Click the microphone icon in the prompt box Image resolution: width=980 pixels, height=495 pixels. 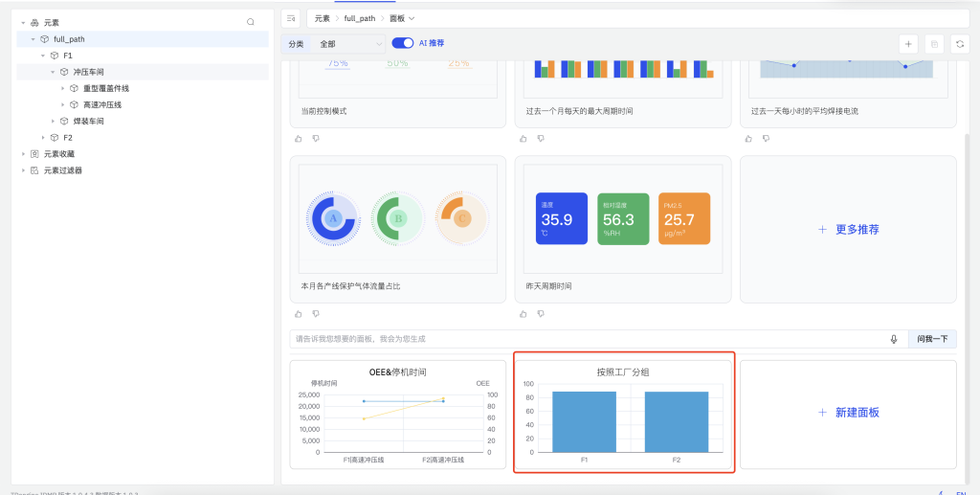[x=894, y=339]
